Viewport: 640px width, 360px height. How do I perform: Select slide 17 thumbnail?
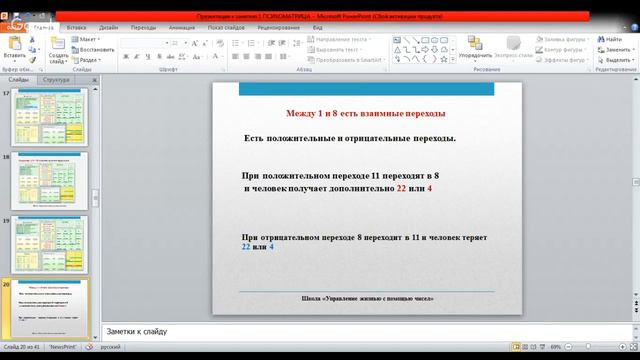[49, 118]
